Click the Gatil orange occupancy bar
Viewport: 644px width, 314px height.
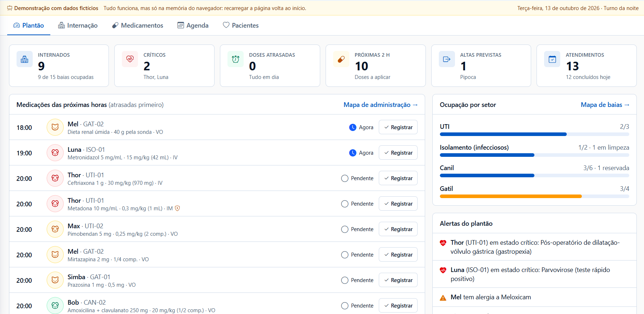coord(511,196)
